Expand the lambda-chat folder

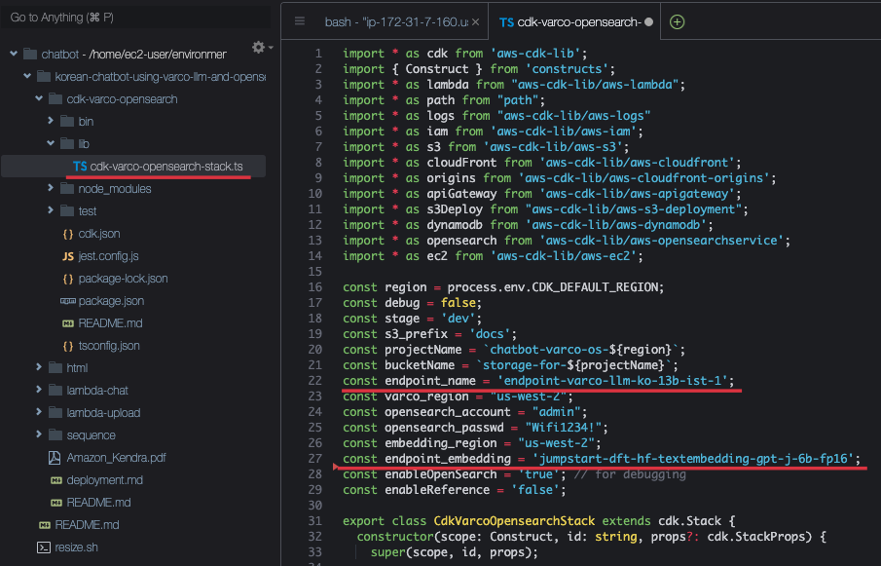point(40,390)
